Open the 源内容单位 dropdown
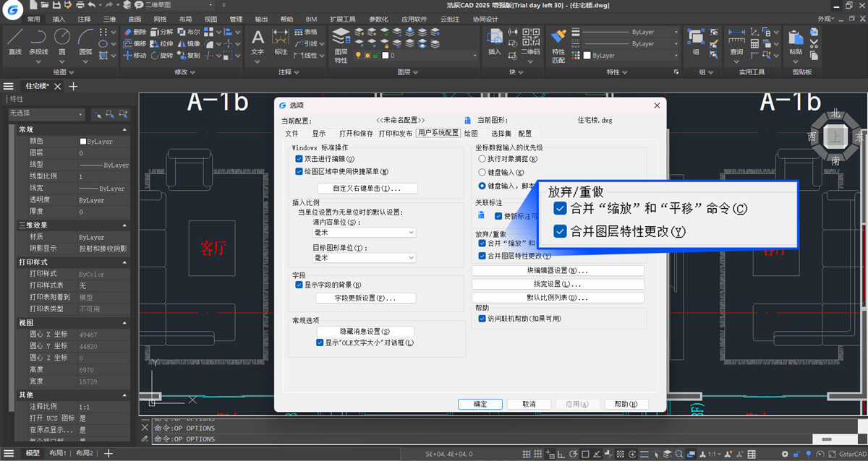The image size is (868, 461). click(x=364, y=233)
